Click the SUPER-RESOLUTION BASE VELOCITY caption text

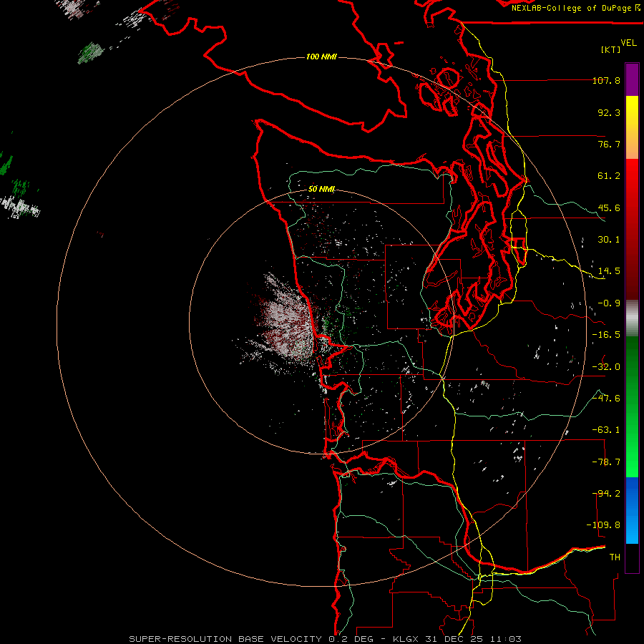(x=225, y=639)
